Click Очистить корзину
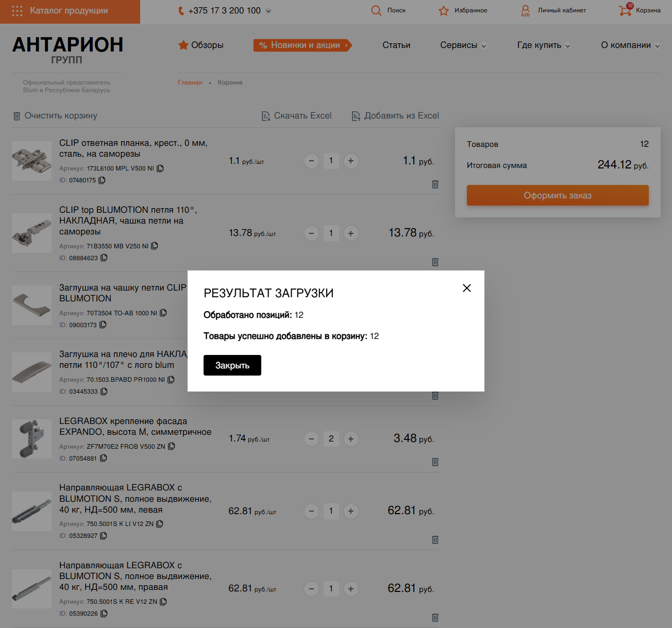Screen dimensions: 672x628 (55, 116)
